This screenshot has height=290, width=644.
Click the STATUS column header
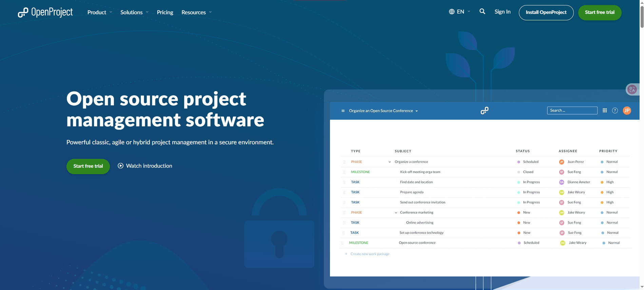pyautogui.click(x=523, y=151)
